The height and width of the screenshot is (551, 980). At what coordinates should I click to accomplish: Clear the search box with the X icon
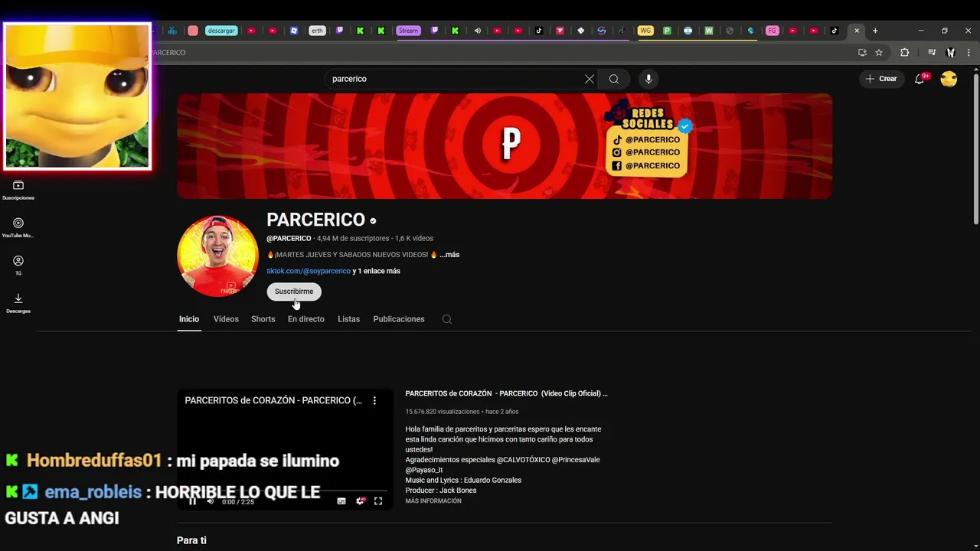(590, 79)
